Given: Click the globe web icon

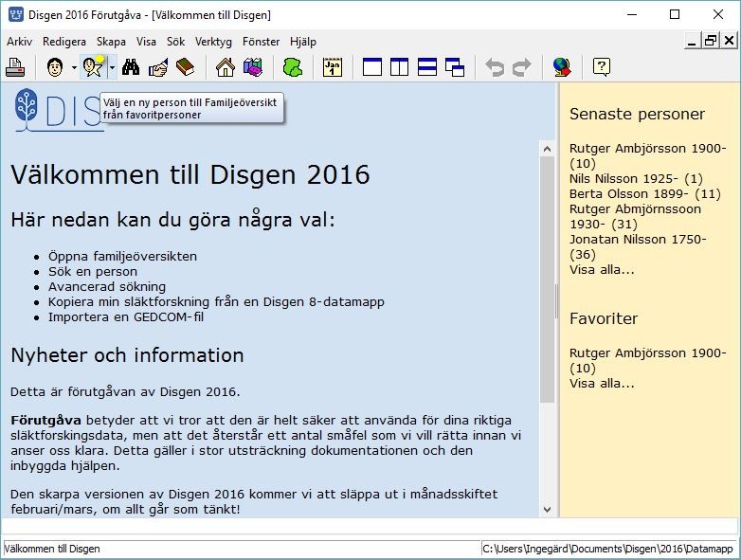Looking at the screenshot, I should [x=562, y=67].
